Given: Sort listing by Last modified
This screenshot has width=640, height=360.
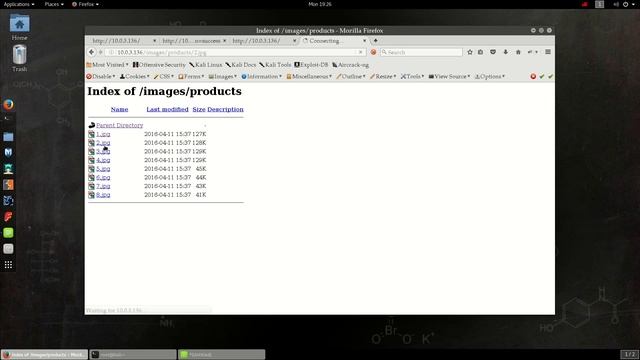Looking at the screenshot, I should (x=167, y=109).
